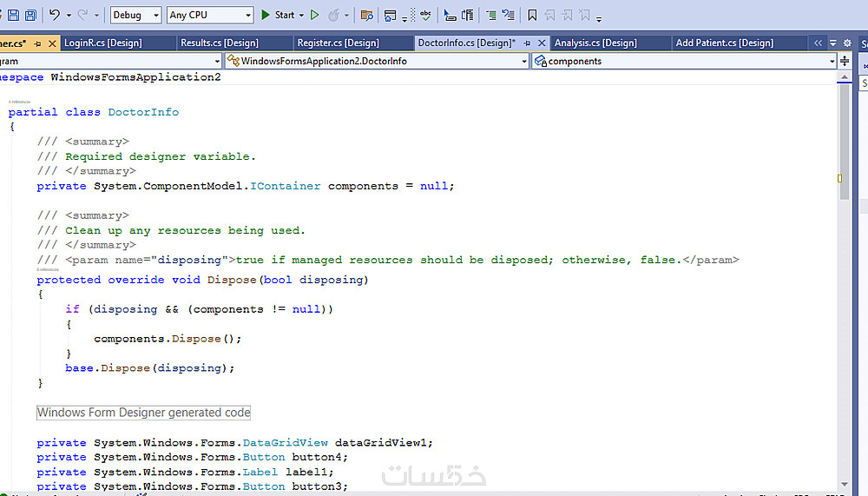
Task: Open the WindowsFormsApplication2.DoctorInfo types dropdown
Action: (x=377, y=61)
